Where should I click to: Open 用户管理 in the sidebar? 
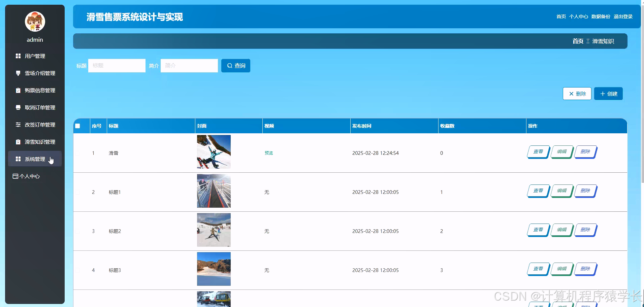pyautogui.click(x=35, y=56)
